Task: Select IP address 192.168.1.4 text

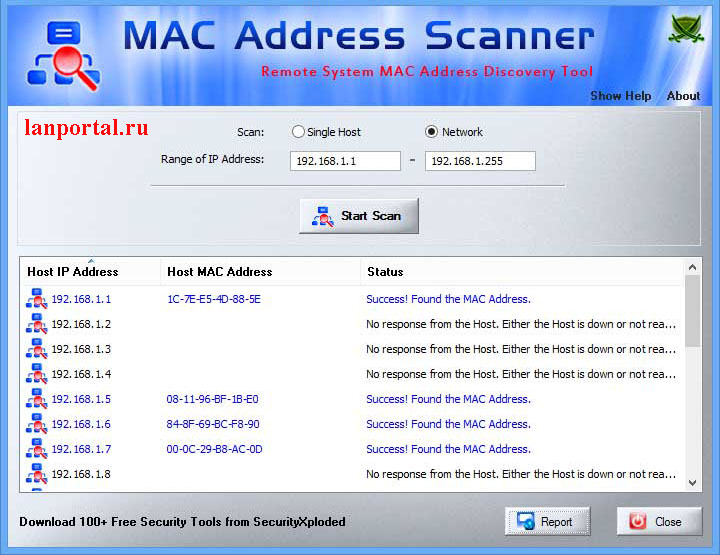Action: 81,374
